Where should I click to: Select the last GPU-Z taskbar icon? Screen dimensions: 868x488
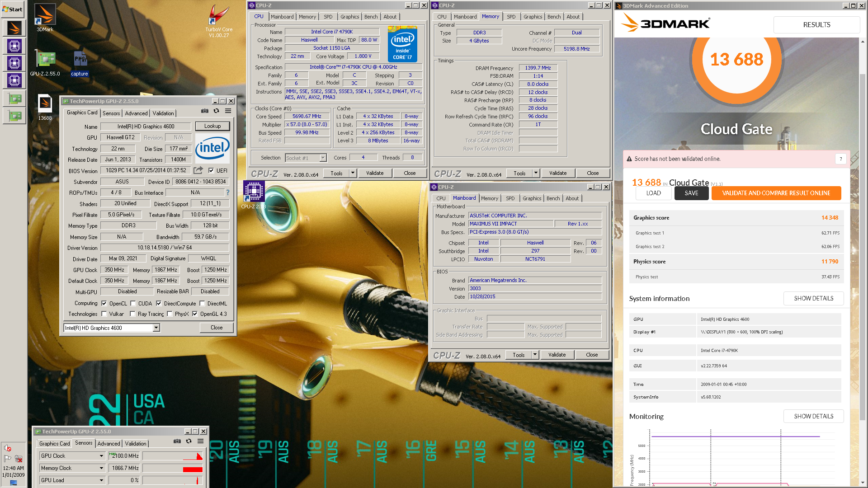[x=14, y=116]
